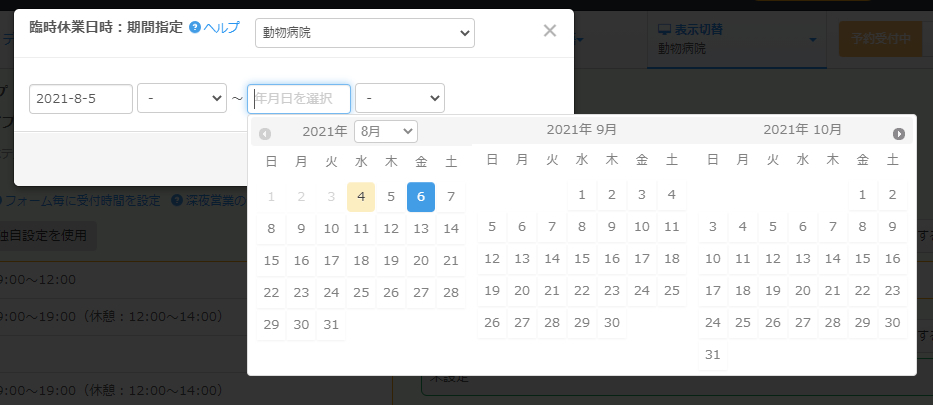This screenshot has width=933, height=405.
Task: Click the 予約受付中 button
Action: click(x=880, y=39)
